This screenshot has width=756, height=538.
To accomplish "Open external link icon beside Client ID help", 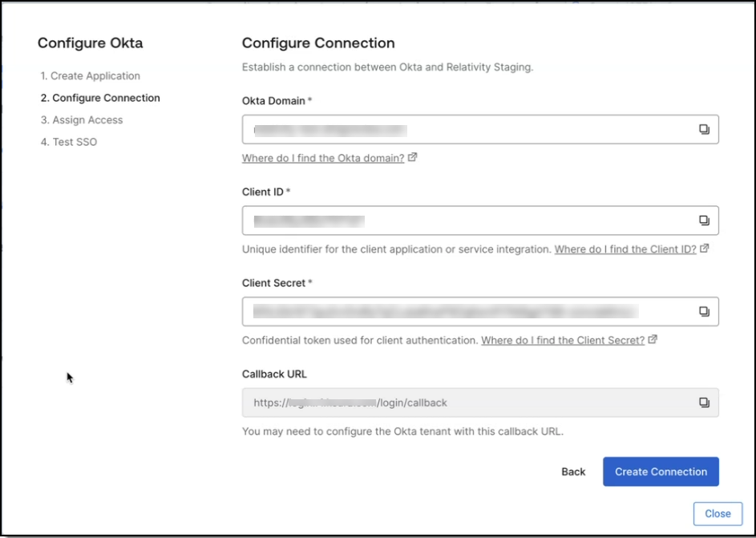I will (705, 249).
